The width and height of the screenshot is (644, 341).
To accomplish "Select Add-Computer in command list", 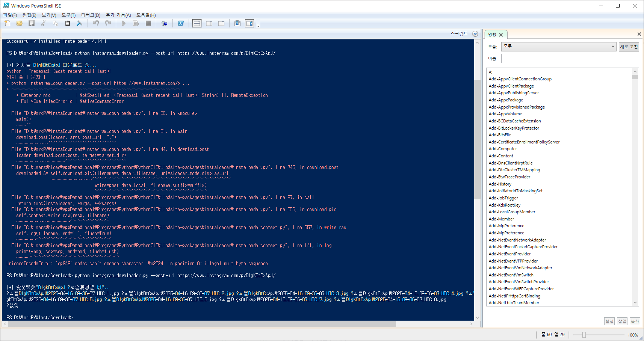I will (x=503, y=149).
